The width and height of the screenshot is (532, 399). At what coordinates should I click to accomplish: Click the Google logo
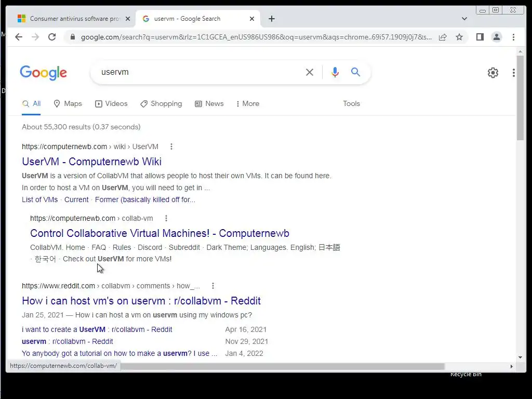(x=44, y=73)
